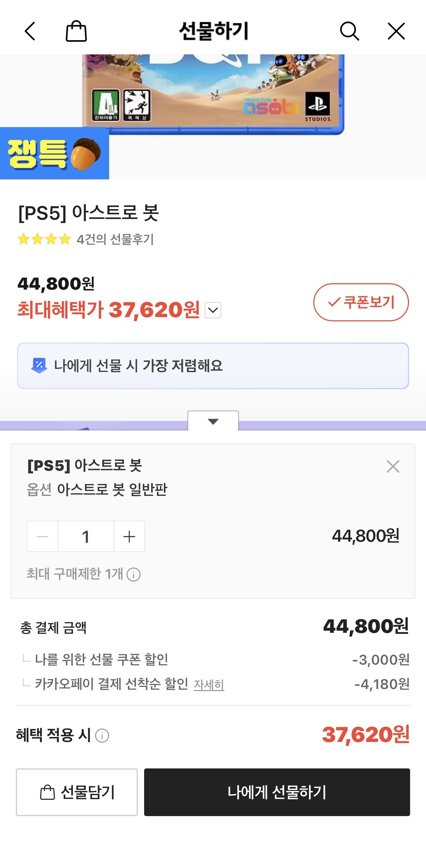Tap the 나에게 선물 시 가장 저렴해요 banner
The image size is (426, 868).
(213, 366)
